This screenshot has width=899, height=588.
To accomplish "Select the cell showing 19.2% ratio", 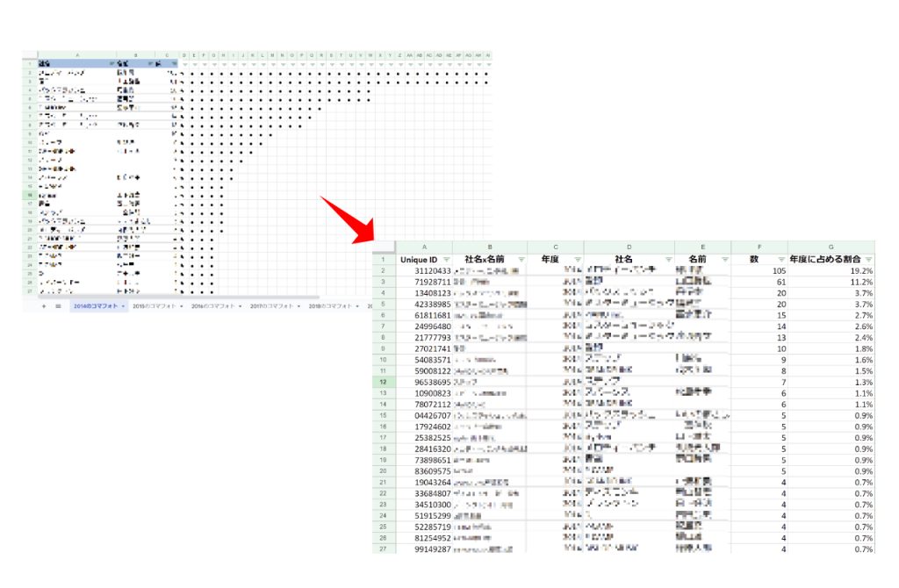I will [x=831, y=272].
